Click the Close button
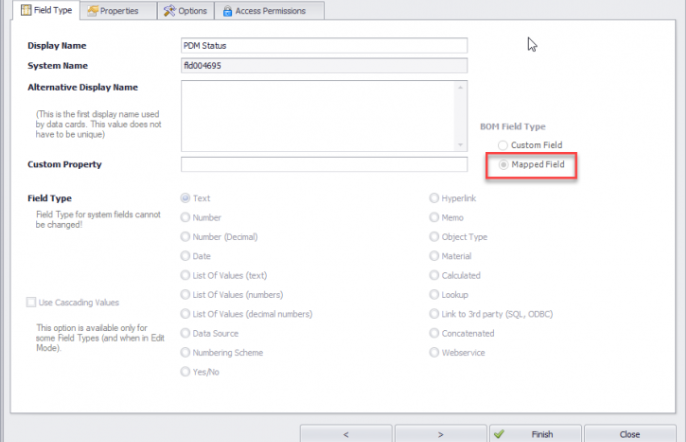 pyautogui.click(x=629, y=434)
